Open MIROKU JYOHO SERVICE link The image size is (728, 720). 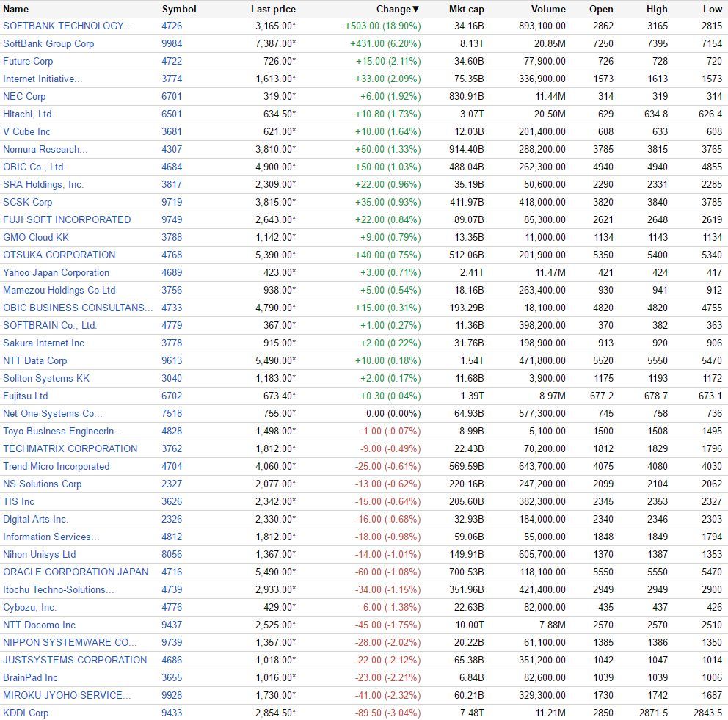click(67, 695)
